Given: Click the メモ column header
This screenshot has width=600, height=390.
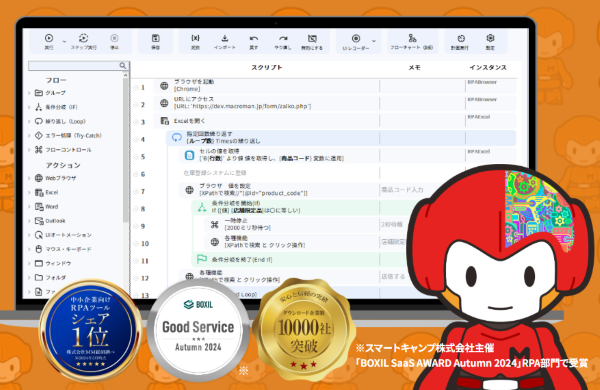Looking at the screenshot, I should [x=414, y=67].
